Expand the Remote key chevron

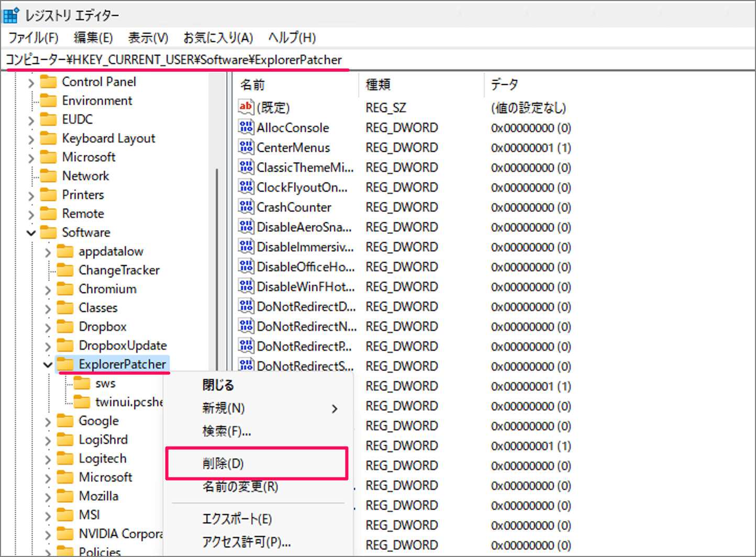coord(30,213)
